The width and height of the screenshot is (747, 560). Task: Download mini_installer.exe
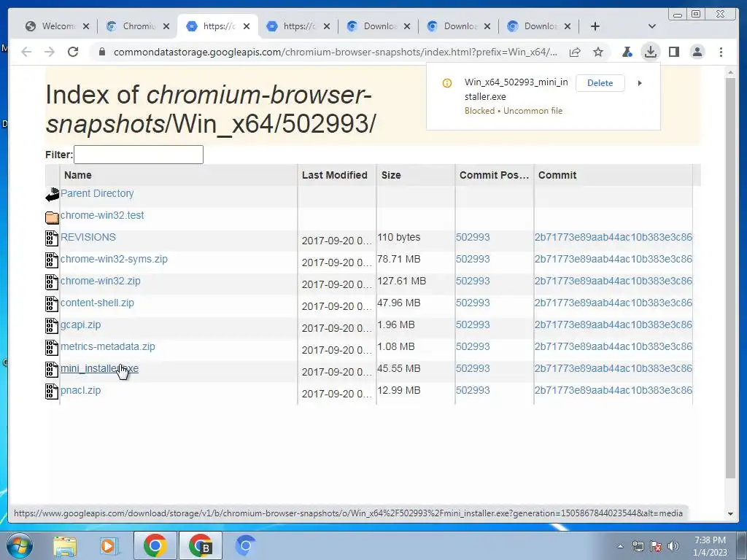[x=99, y=368]
